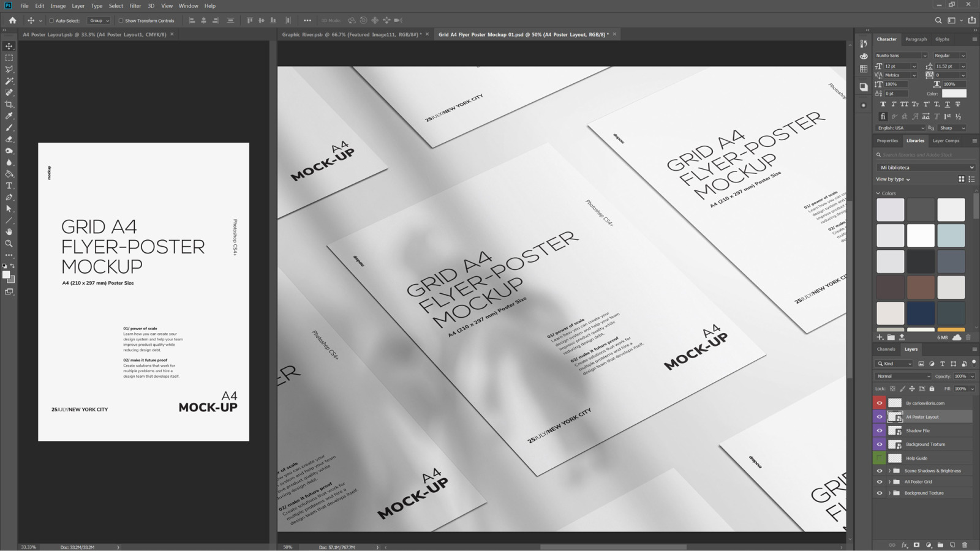Click the Underline button in Character panel
The width and height of the screenshot is (980, 551).
948,104
